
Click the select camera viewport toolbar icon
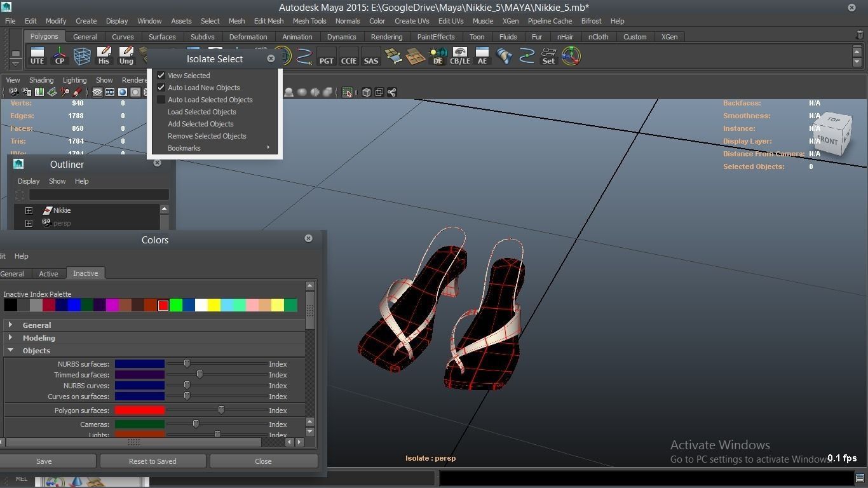(13, 92)
